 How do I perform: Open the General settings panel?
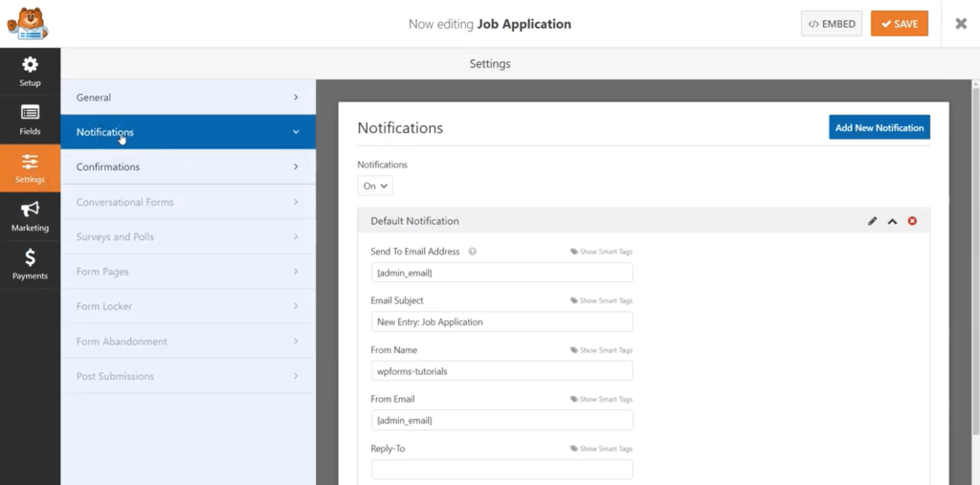[x=189, y=98]
